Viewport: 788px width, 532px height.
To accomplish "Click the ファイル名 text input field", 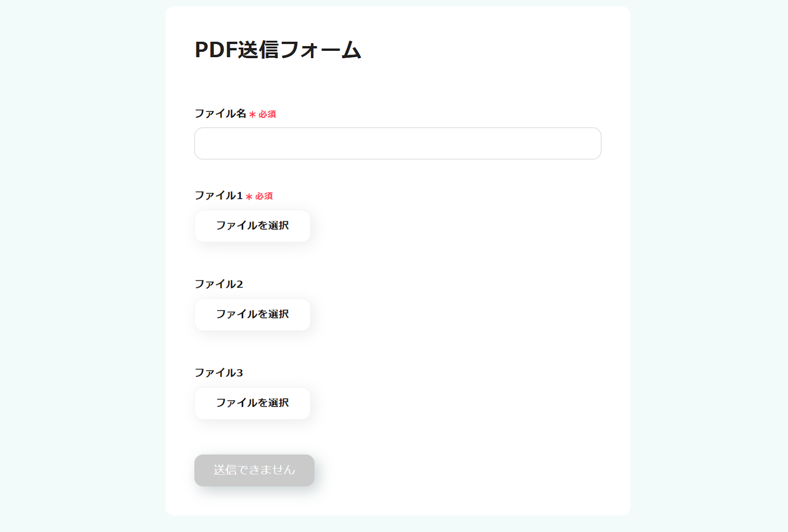I will pos(397,143).
